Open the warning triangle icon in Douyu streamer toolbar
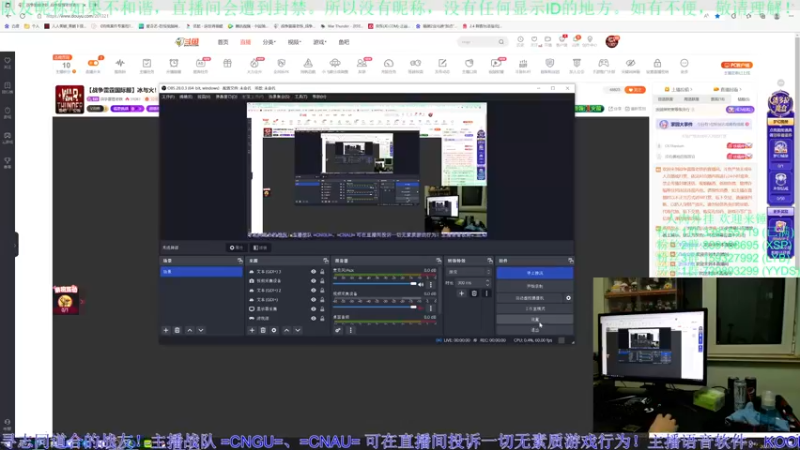This screenshot has height=450, width=800. point(308,63)
